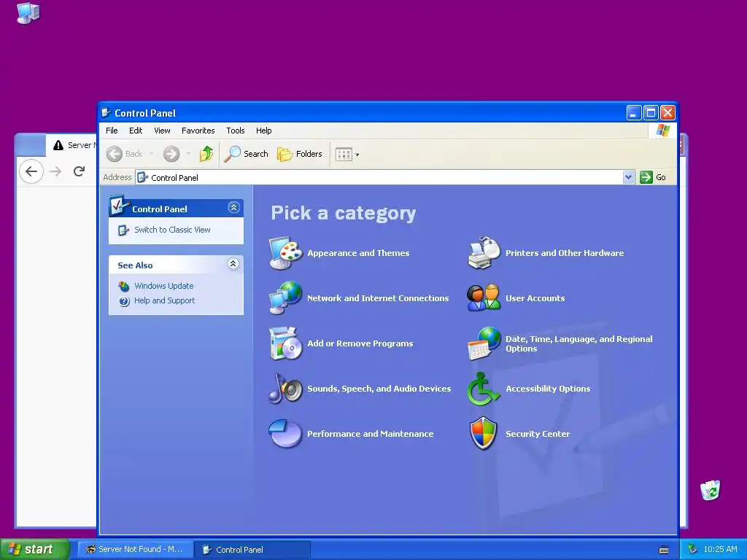
Task: Click the Up folder arrow toolbar icon
Action: (206, 154)
